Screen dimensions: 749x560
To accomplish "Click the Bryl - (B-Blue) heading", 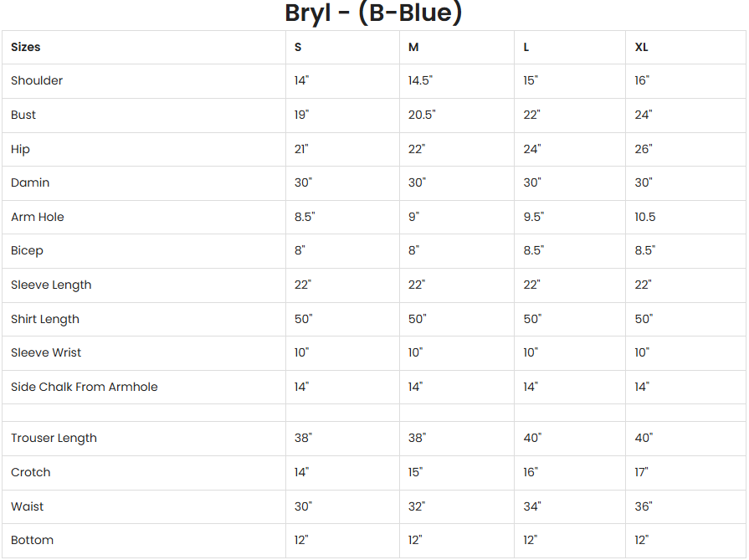I will 373,13.
